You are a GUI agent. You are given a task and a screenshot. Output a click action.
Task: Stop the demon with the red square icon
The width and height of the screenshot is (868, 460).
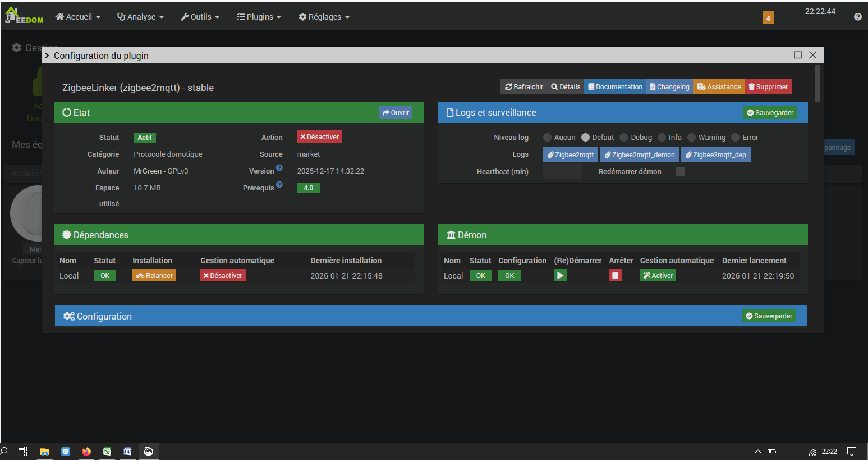[615, 275]
